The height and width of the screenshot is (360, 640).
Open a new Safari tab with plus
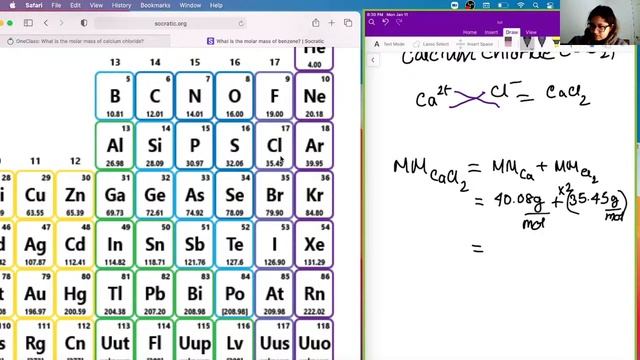click(331, 23)
